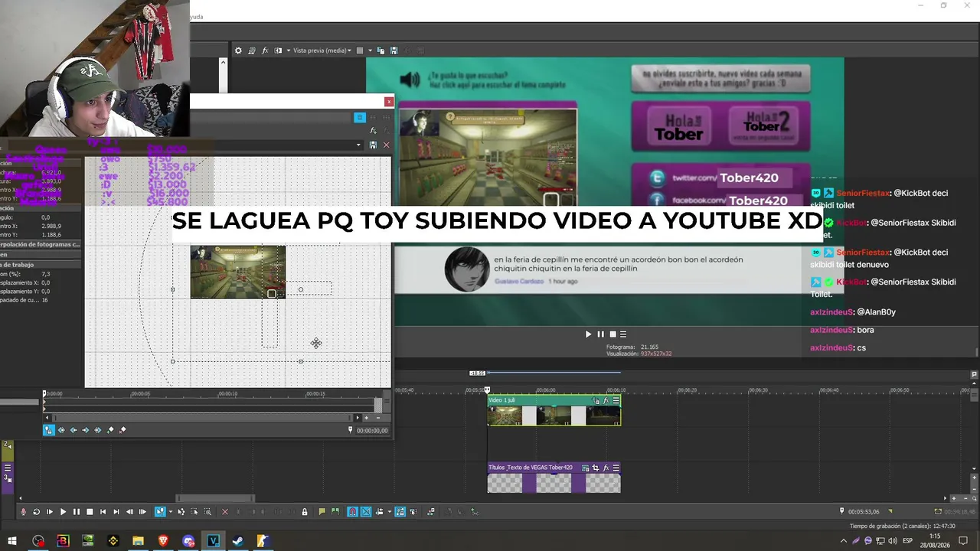Toggle preview on external monitor

(x=251, y=51)
